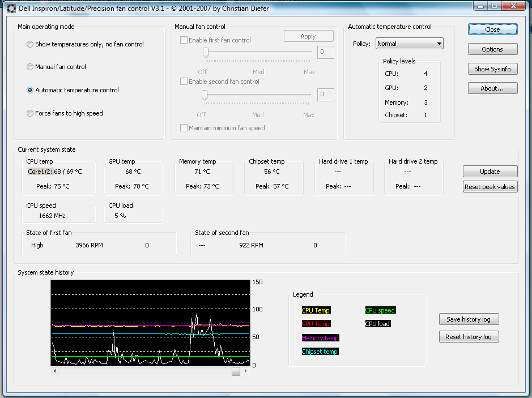Viewport: 532px width, 398px height.
Task: Enable second fan control
Action: pos(182,81)
